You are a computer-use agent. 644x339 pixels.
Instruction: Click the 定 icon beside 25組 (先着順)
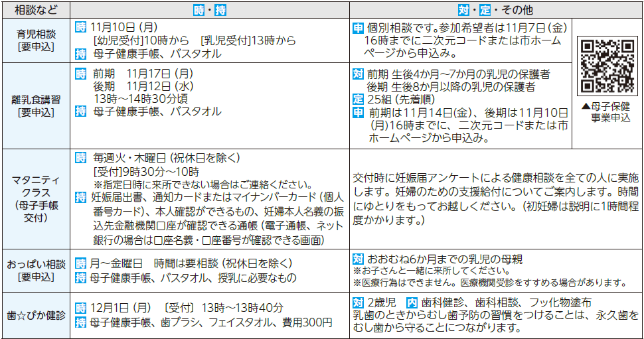point(358,99)
